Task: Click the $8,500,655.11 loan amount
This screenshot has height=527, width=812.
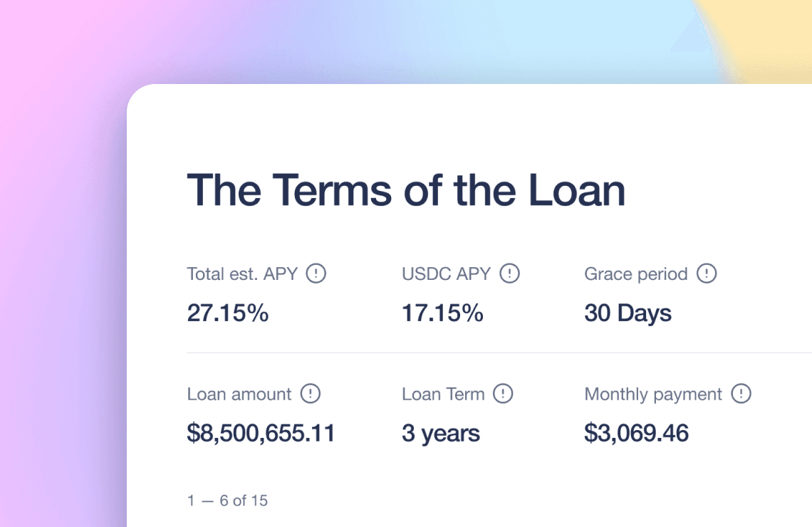Action: point(261,433)
